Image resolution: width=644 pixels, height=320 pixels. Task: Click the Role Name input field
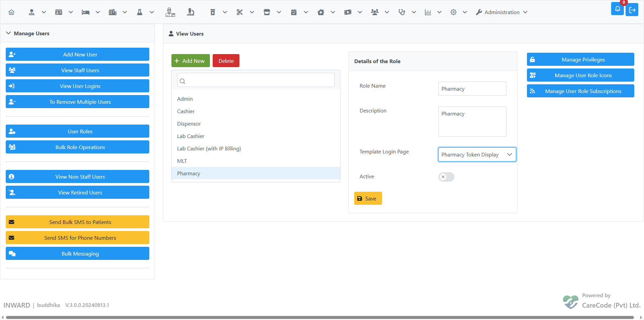coord(472,89)
